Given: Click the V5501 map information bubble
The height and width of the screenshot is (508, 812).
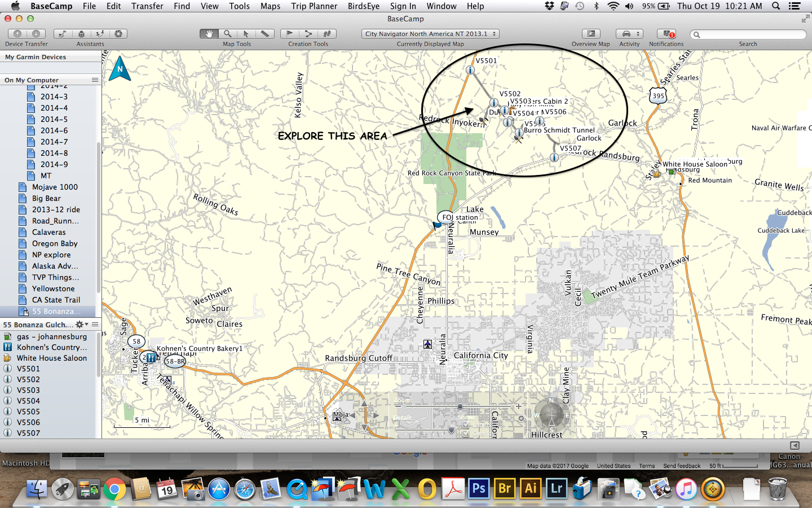Looking at the screenshot, I should 470,70.
